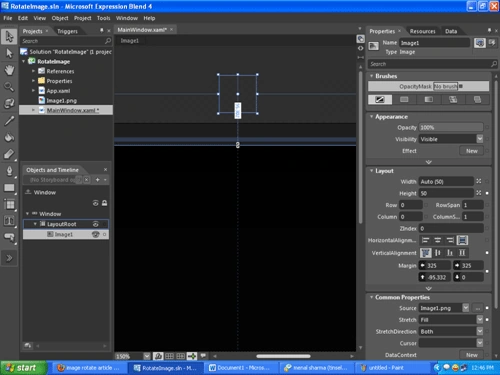Select the Brush Transform tool

[9, 154]
